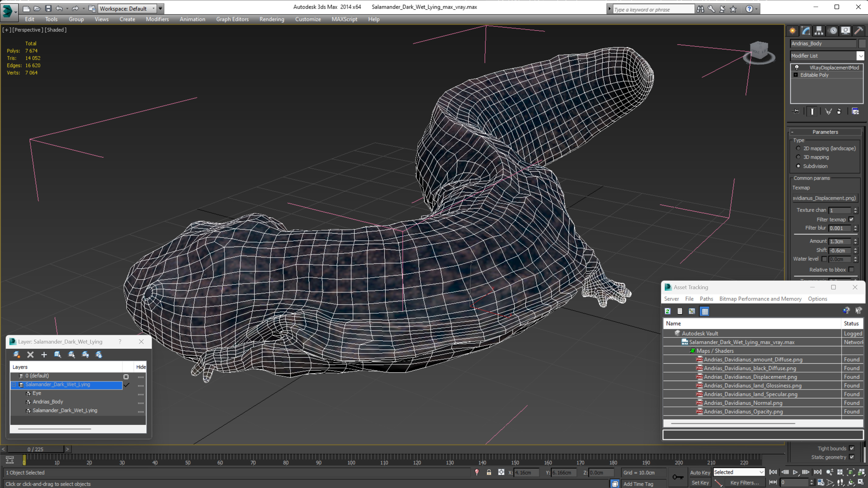Viewport: 868px width, 488px height.
Task: Enable Water level checkbox
Action: click(824, 259)
